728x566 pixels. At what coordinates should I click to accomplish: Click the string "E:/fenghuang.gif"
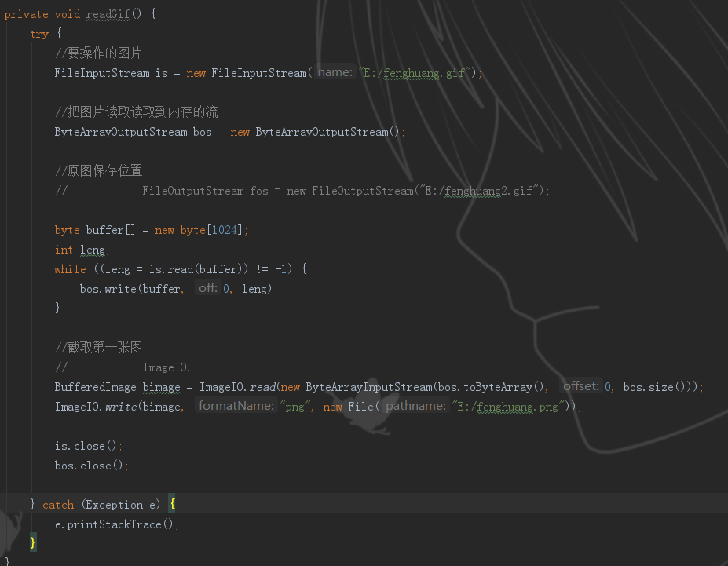pyautogui.click(x=417, y=73)
